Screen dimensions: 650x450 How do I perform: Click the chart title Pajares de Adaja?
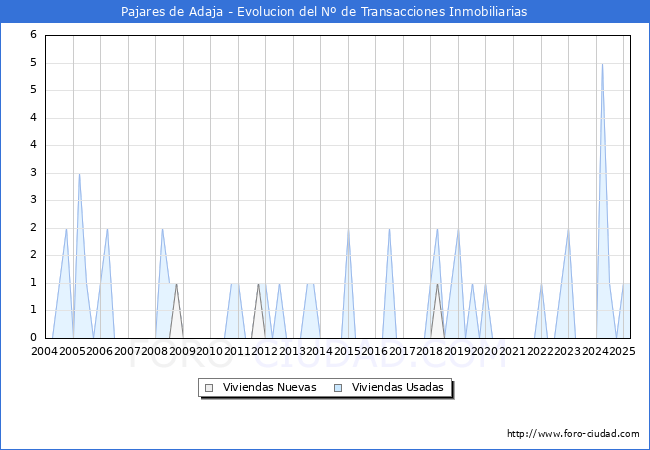pos(172,12)
